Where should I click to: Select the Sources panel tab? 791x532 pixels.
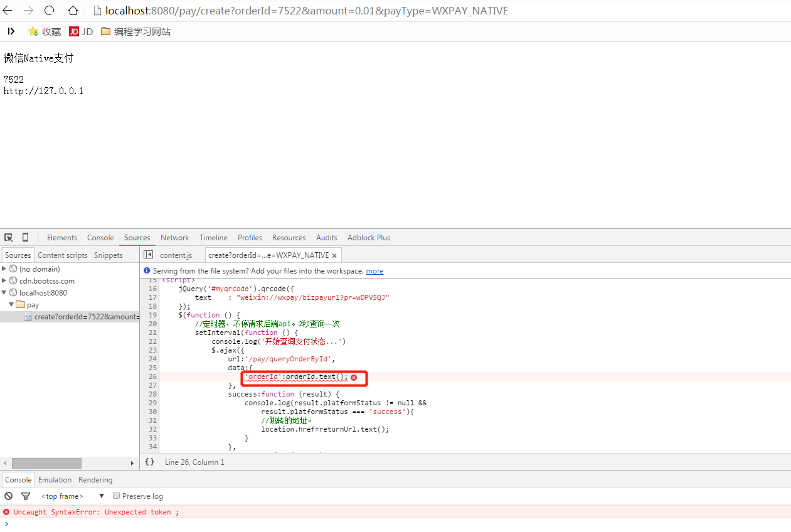pos(137,238)
